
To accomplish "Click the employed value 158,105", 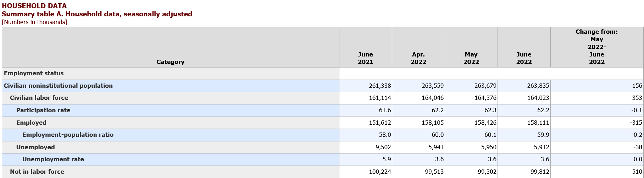I will pyautogui.click(x=433, y=123).
